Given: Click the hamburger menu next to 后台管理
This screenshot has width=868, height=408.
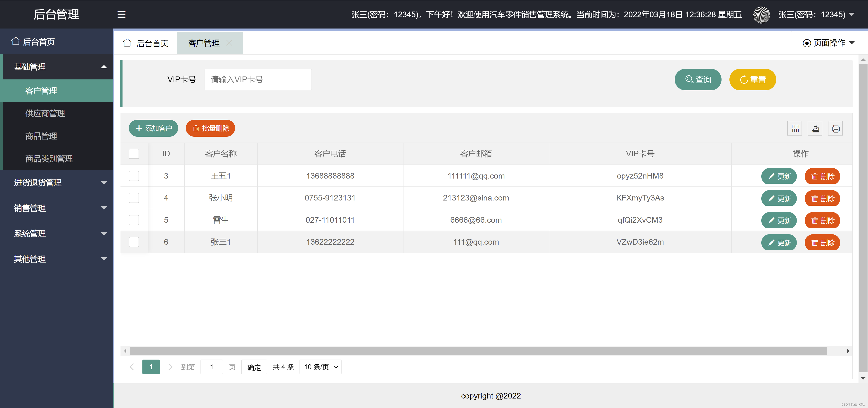Looking at the screenshot, I should pyautogui.click(x=121, y=14).
